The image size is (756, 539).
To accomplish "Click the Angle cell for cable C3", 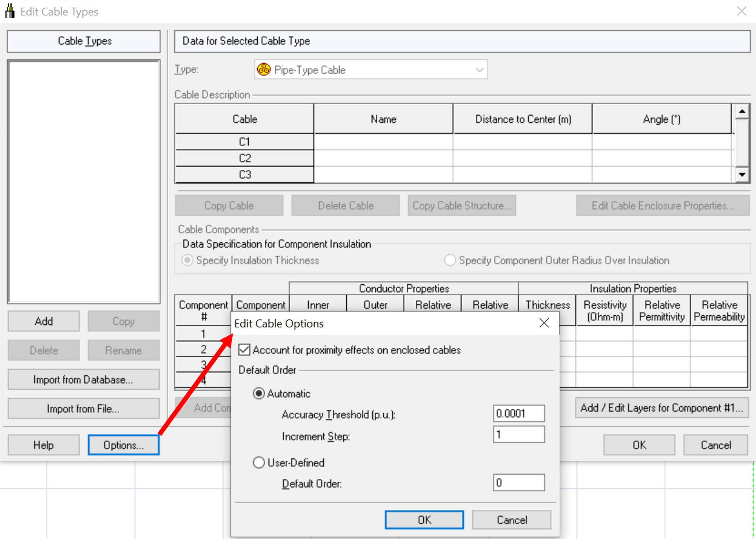I will pyautogui.click(x=662, y=174).
